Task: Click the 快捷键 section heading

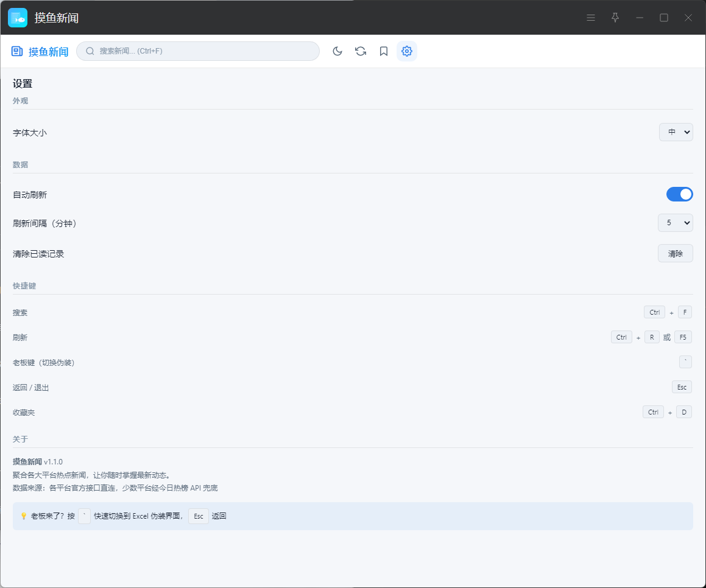Action: [24, 286]
